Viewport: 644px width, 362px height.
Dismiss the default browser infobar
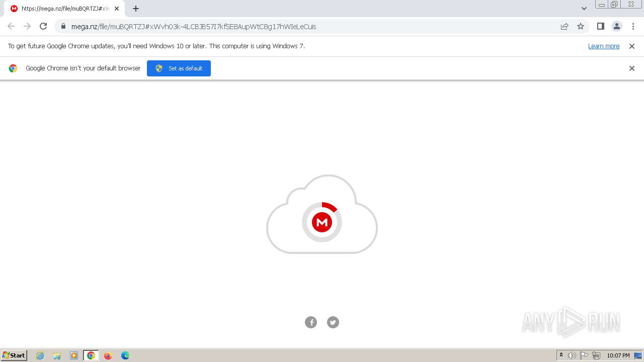632,68
